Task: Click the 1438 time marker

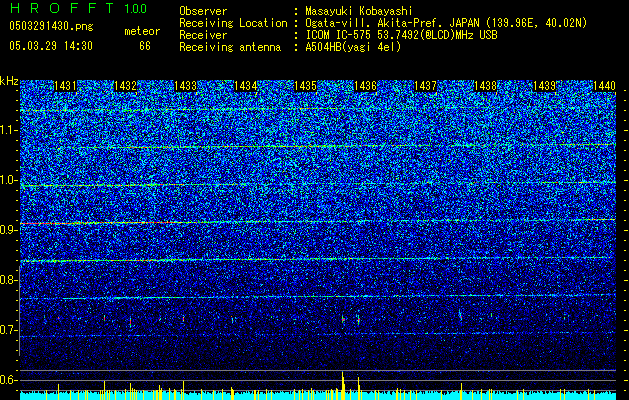Action: click(x=485, y=86)
